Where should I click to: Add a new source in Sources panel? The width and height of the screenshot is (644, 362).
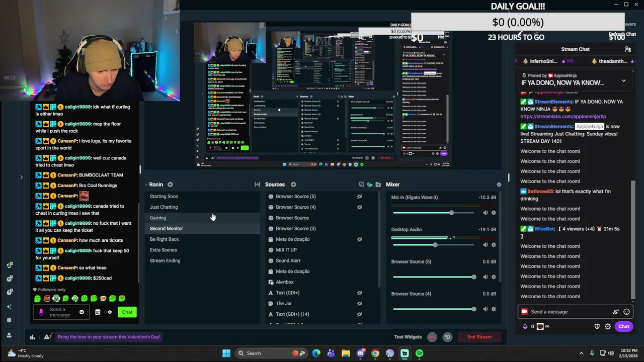[x=293, y=185]
